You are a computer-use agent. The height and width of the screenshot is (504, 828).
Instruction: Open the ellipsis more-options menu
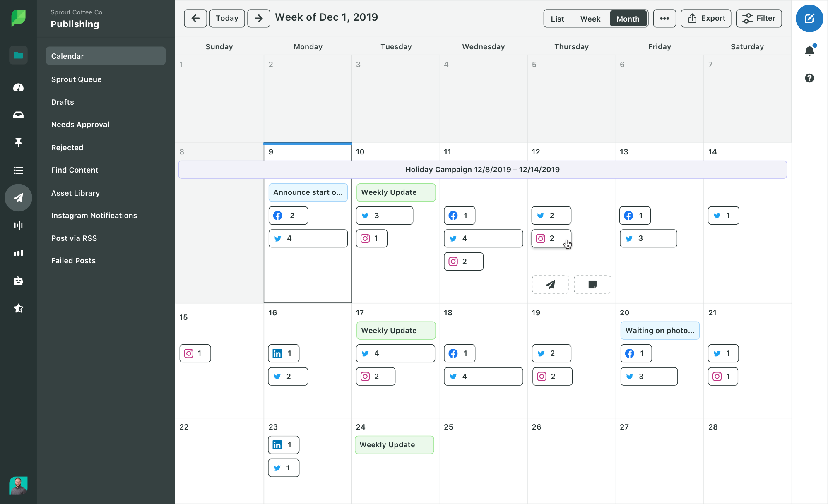(664, 18)
